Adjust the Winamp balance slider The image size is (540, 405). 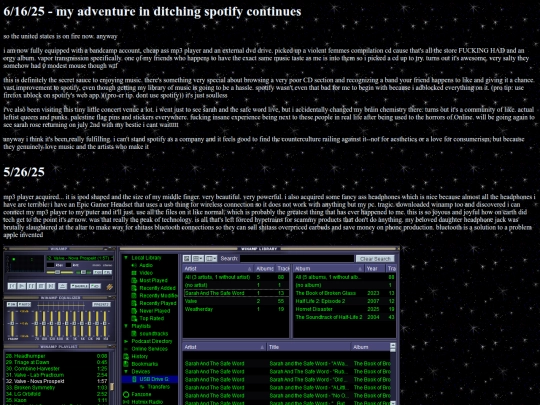click(83, 272)
